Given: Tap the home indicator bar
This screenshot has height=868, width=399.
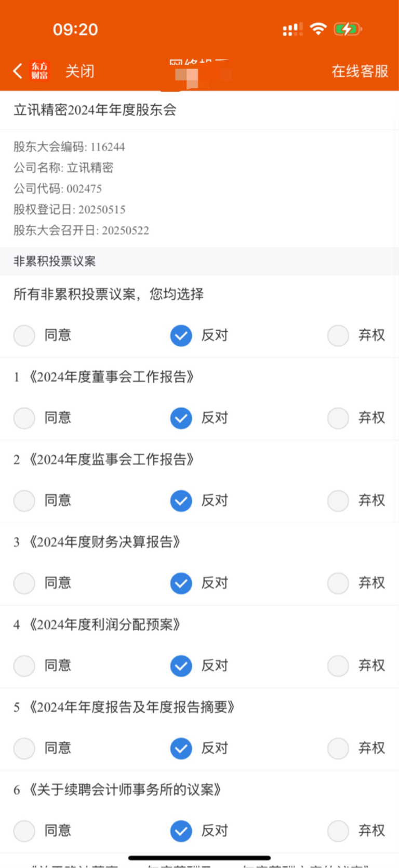Looking at the screenshot, I should [x=199, y=858].
